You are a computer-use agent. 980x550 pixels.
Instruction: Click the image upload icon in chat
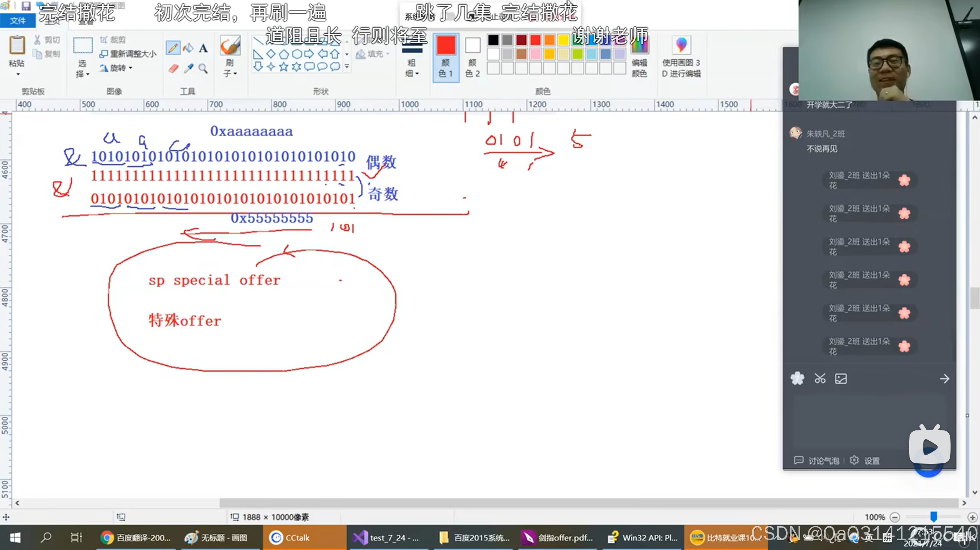841,379
